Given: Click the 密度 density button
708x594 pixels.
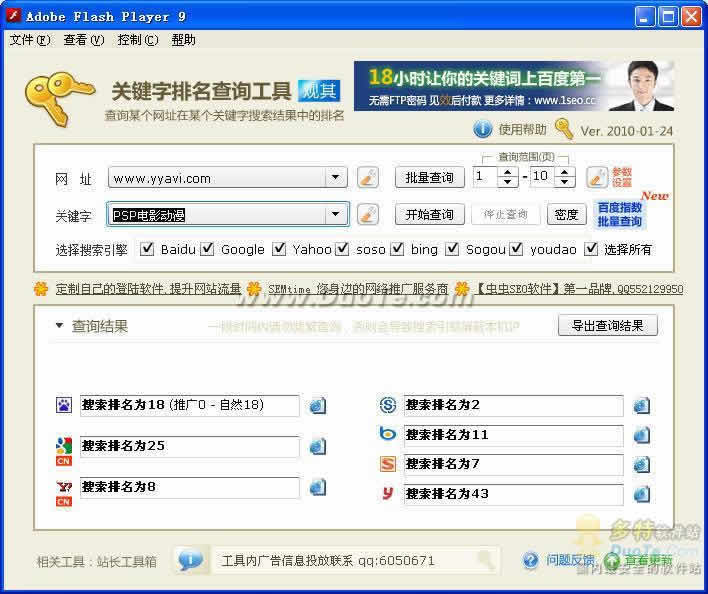Looking at the screenshot, I should click(x=567, y=214).
